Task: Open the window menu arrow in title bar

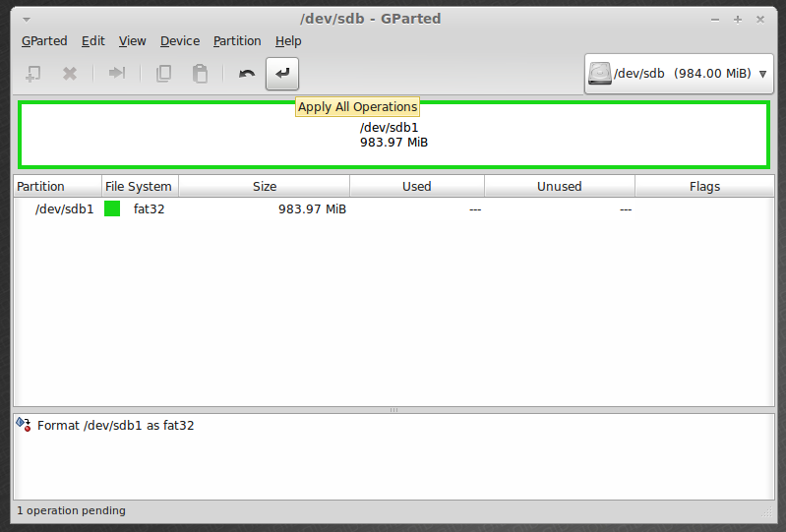Action: [x=27, y=20]
